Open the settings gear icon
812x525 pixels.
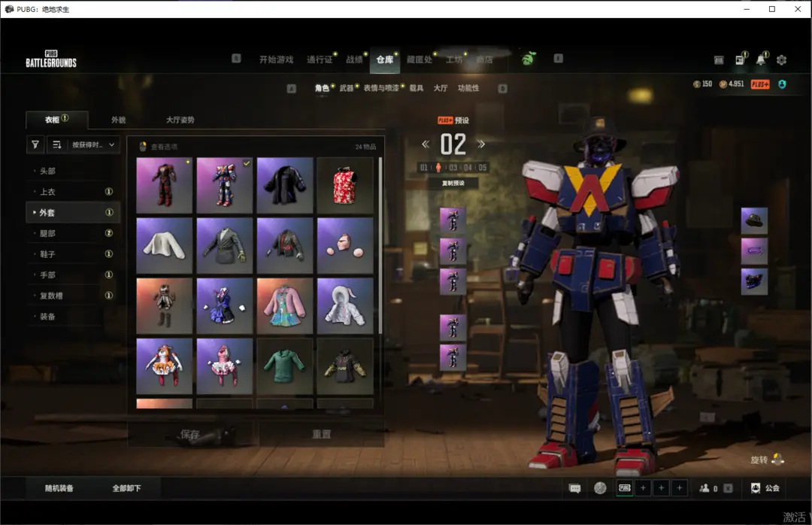click(781, 60)
